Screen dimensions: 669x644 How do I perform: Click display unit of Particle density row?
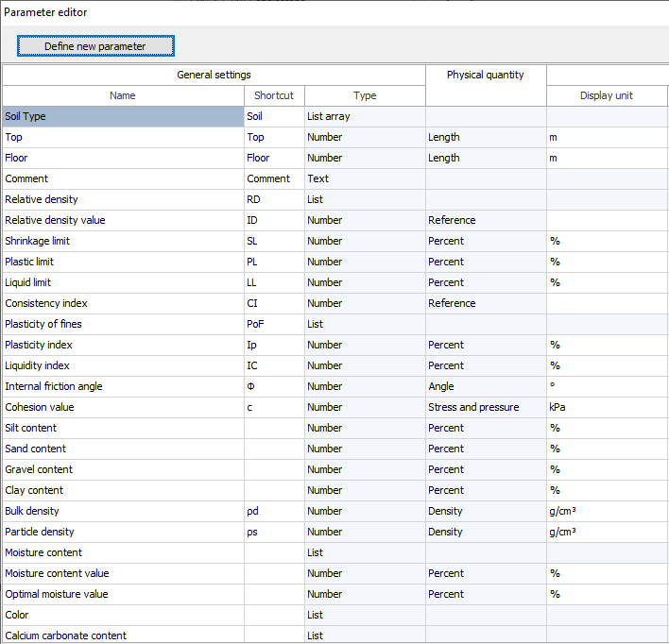point(607,532)
